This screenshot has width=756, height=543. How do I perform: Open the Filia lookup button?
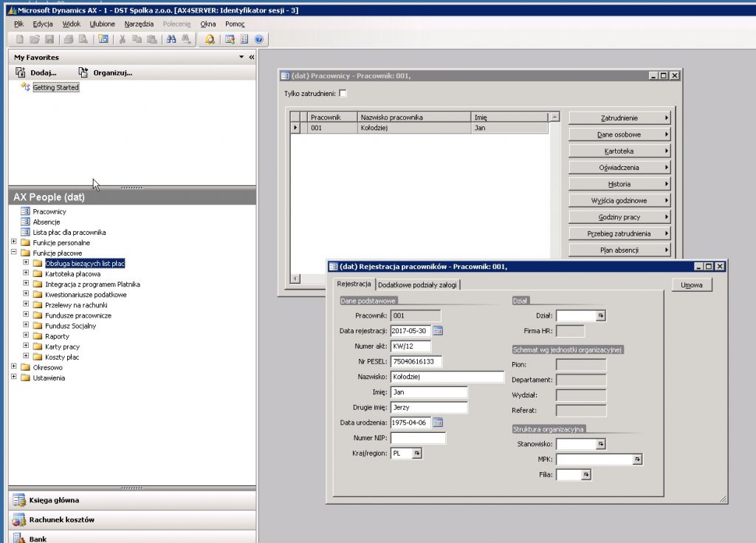click(x=585, y=475)
